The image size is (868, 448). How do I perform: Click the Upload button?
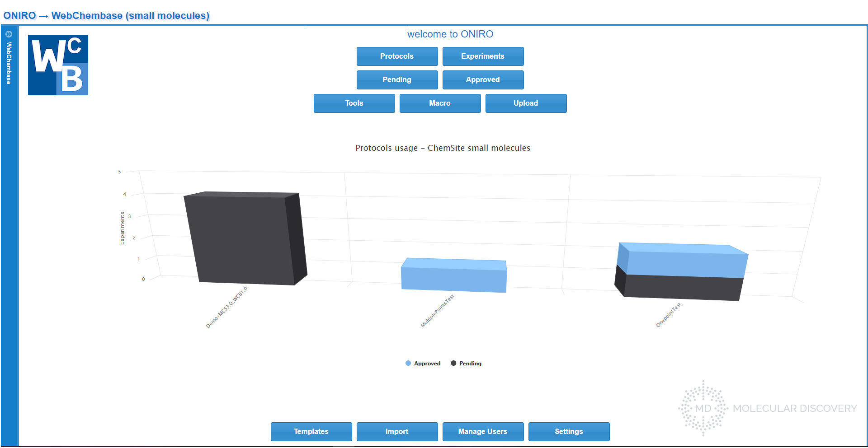[x=526, y=103]
